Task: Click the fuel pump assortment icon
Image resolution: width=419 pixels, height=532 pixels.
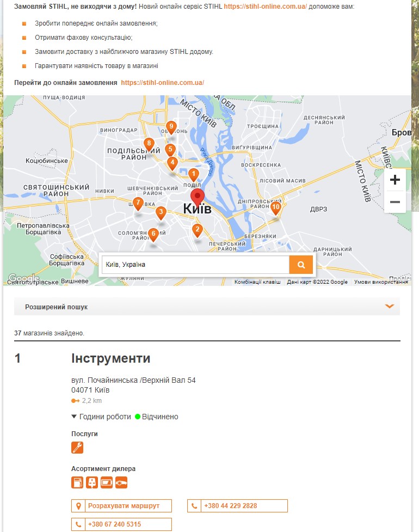Action: coord(77,482)
